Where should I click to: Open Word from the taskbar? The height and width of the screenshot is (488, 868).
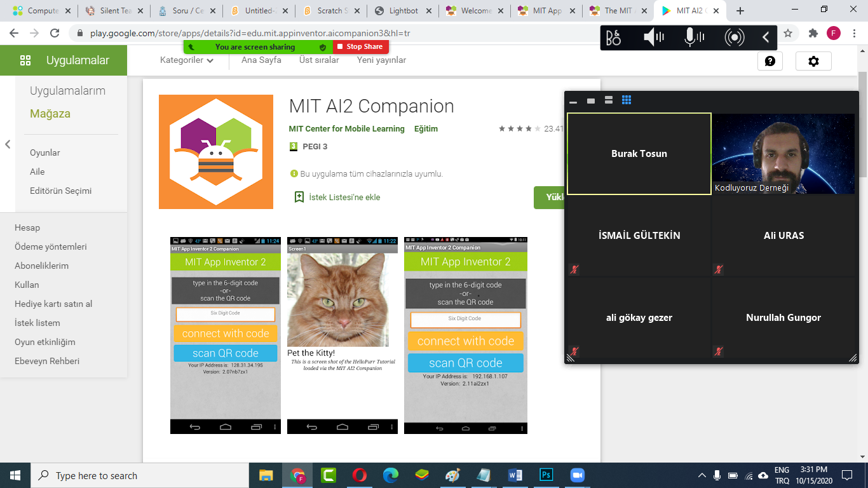(x=515, y=475)
